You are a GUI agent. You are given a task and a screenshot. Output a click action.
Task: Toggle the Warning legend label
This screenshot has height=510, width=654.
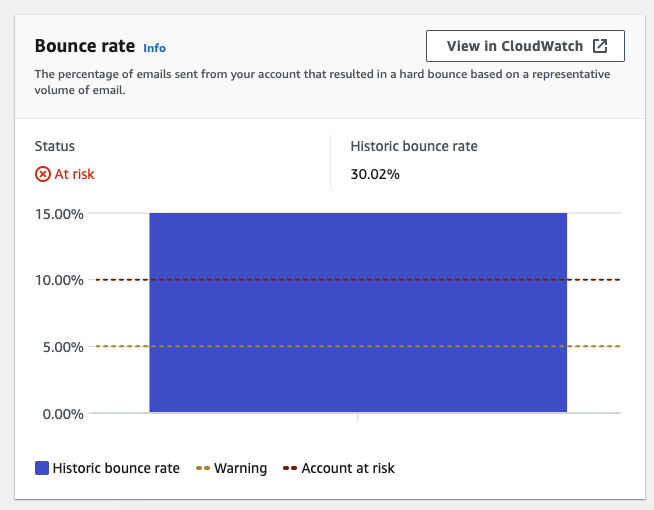pyautogui.click(x=240, y=468)
